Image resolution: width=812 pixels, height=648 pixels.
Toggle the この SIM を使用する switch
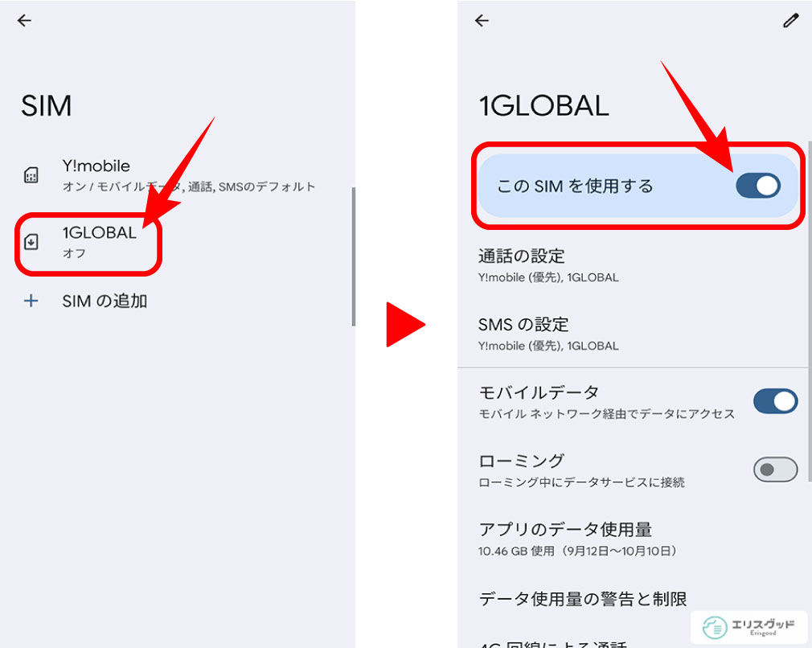pos(758,186)
